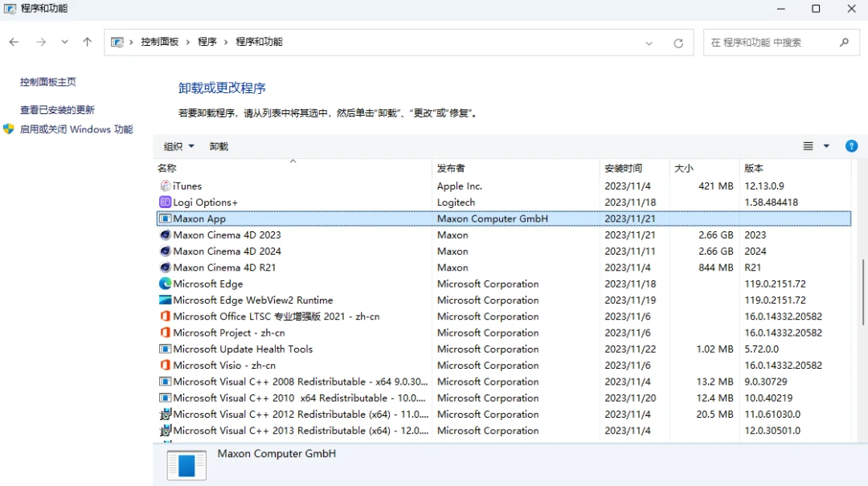Click the shield icon beside Windows 功能
The height and width of the screenshot is (486, 868).
point(8,129)
